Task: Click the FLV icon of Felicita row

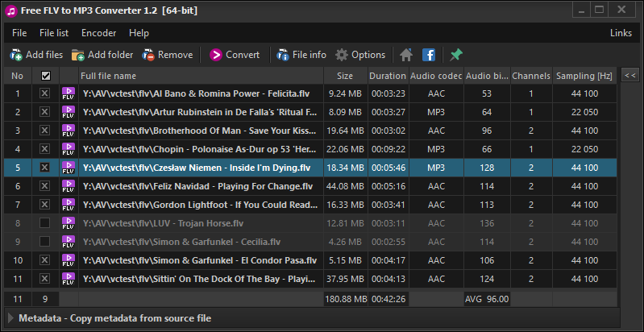Action: click(x=69, y=93)
